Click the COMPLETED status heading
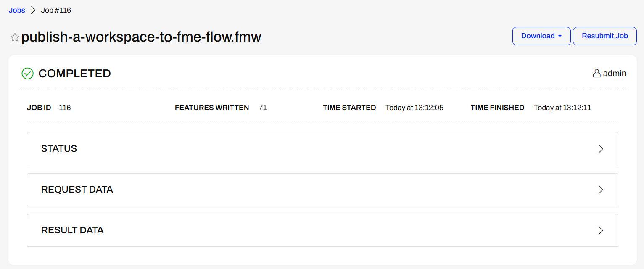 (74, 74)
